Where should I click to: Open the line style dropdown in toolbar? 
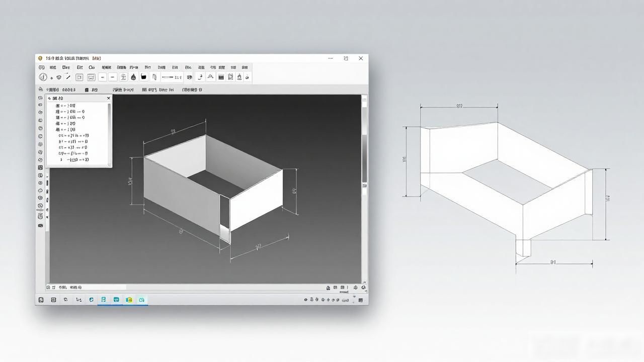click(x=172, y=77)
